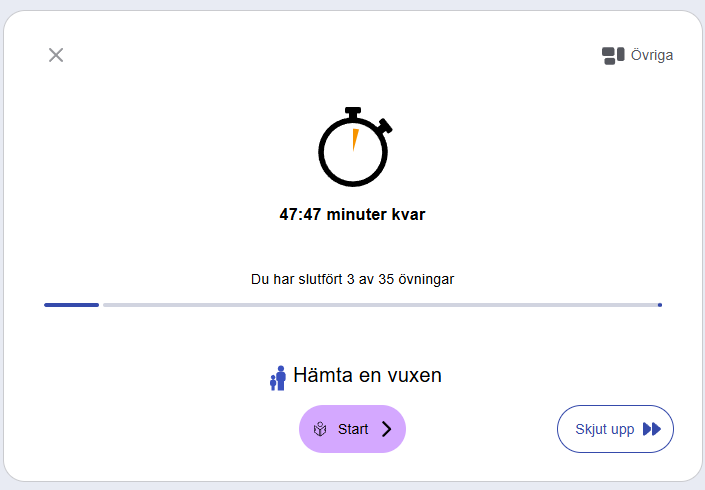
Task: Click the adult and child icon
Action: 278,378
